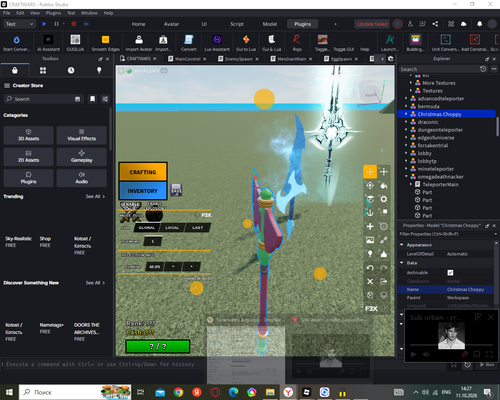Open the notifications bell
This screenshot has height=400, width=500.
[x=479, y=24]
